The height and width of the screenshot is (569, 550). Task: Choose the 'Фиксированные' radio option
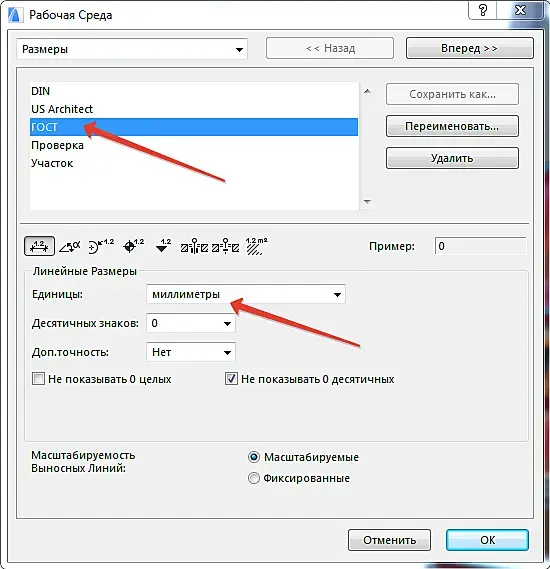(x=254, y=478)
